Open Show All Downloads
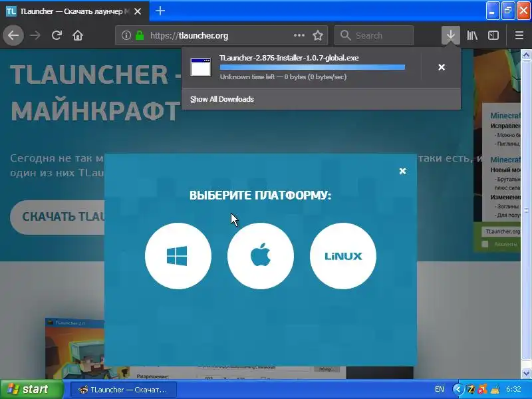This screenshot has width=532, height=399. click(222, 99)
